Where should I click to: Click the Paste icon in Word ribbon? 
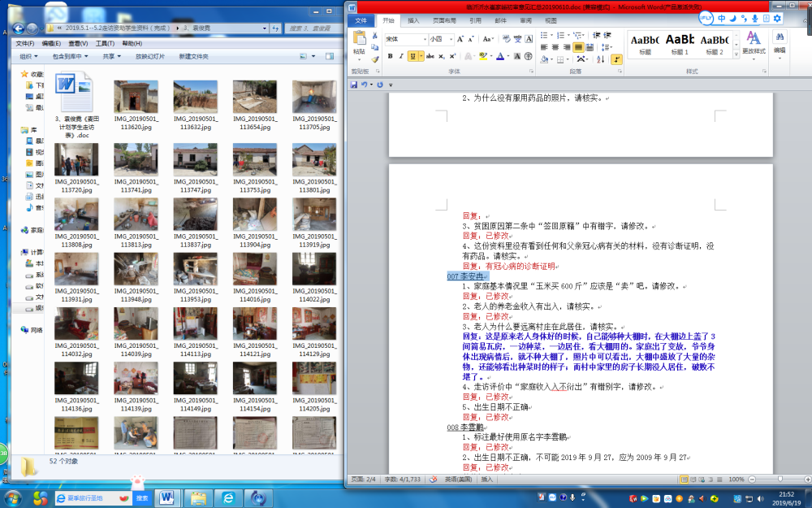point(359,38)
